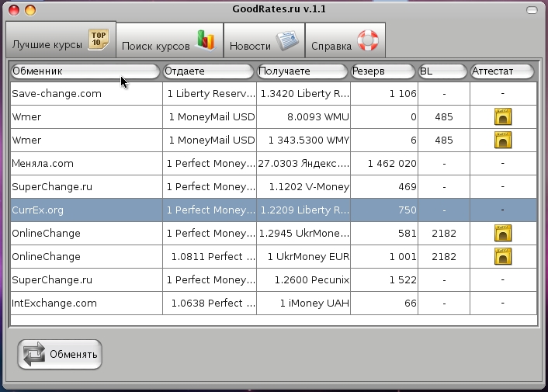The height and width of the screenshot is (392, 548).
Task: Select SuperChange.ru row with 1.2600 Pecunix
Action: pyautogui.click(x=274, y=280)
